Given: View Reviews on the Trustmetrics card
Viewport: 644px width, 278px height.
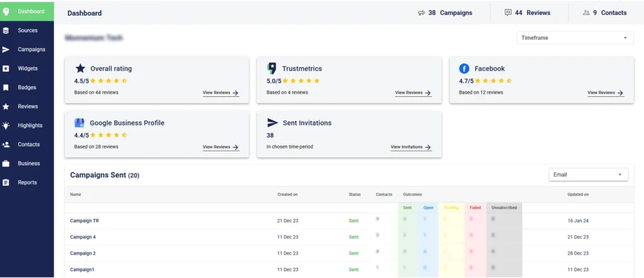Looking at the screenshot, I should 413,93.
